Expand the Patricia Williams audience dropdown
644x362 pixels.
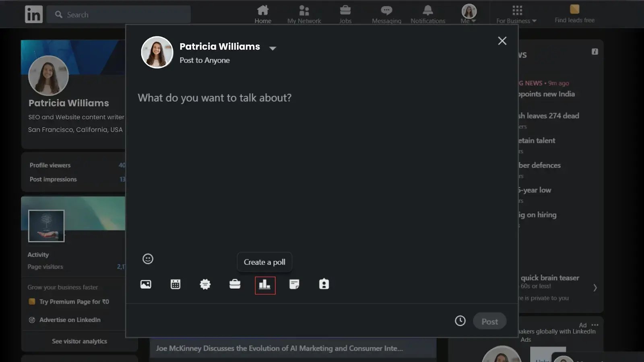[272, 48]
